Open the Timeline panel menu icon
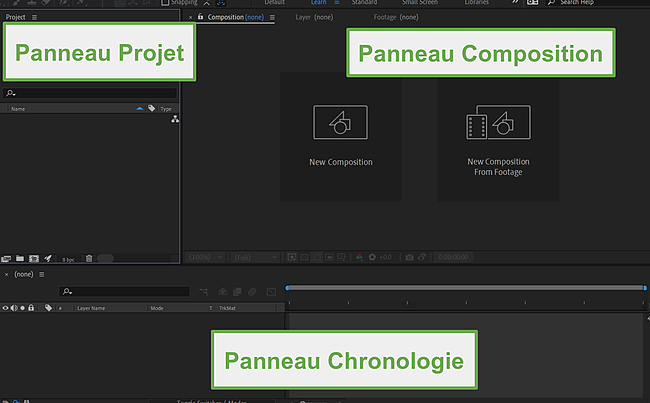The height and width of the screenshot is (403, 650). point(41,274)
